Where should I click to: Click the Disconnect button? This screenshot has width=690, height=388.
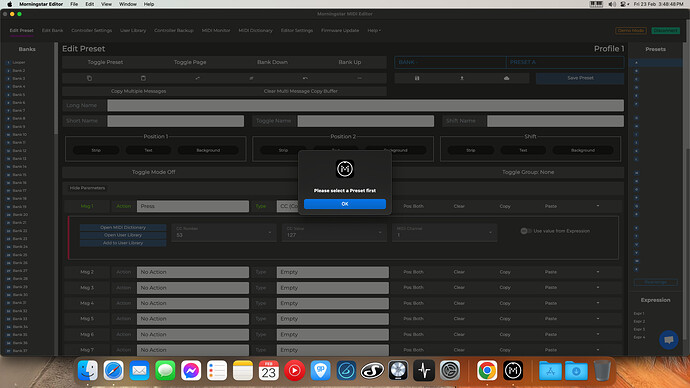pos(665,30)
